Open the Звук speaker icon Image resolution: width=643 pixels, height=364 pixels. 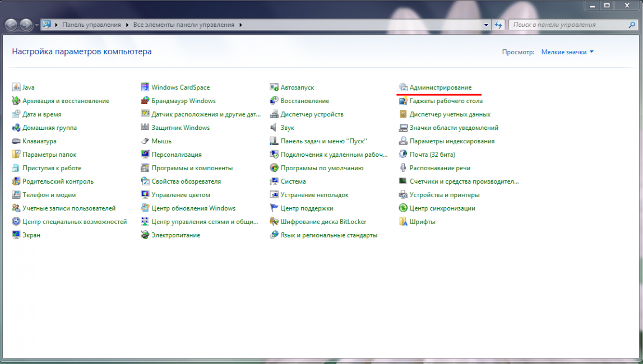point(274,128)
